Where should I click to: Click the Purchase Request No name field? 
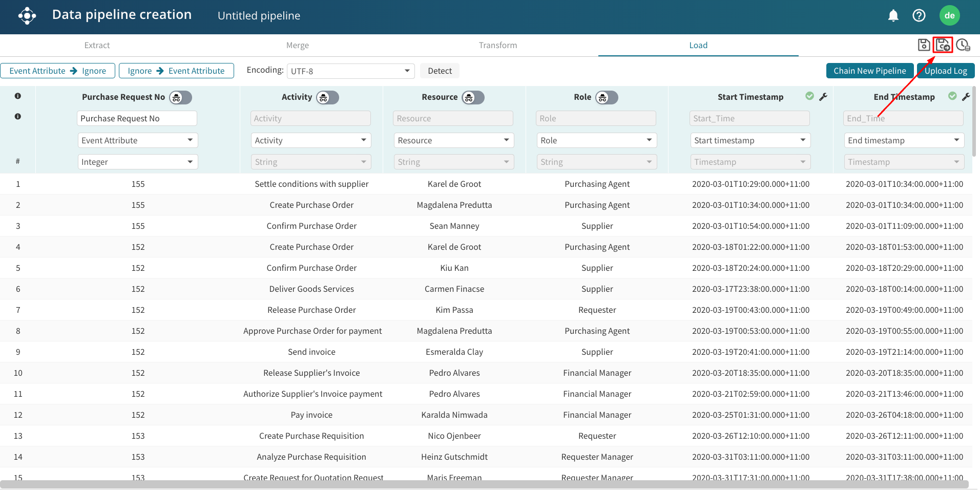click(137, 119)
